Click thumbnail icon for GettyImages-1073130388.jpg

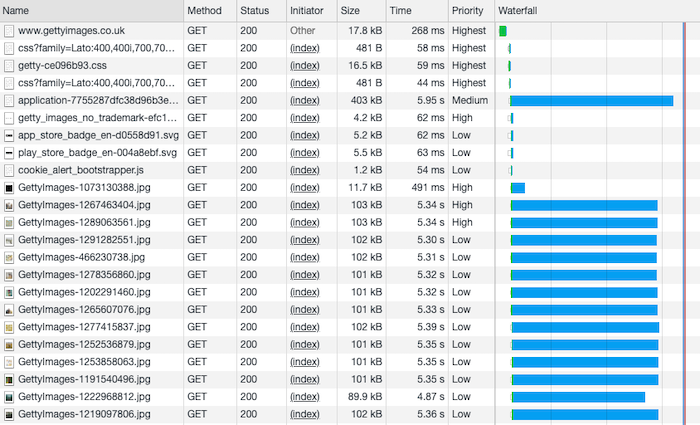click(9, 187)
